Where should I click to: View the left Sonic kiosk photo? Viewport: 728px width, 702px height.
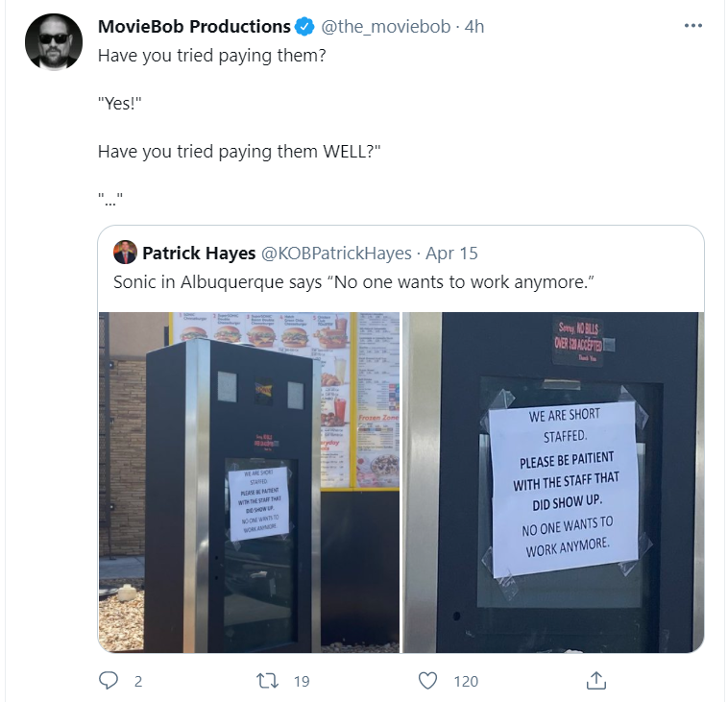coord(249,482)
